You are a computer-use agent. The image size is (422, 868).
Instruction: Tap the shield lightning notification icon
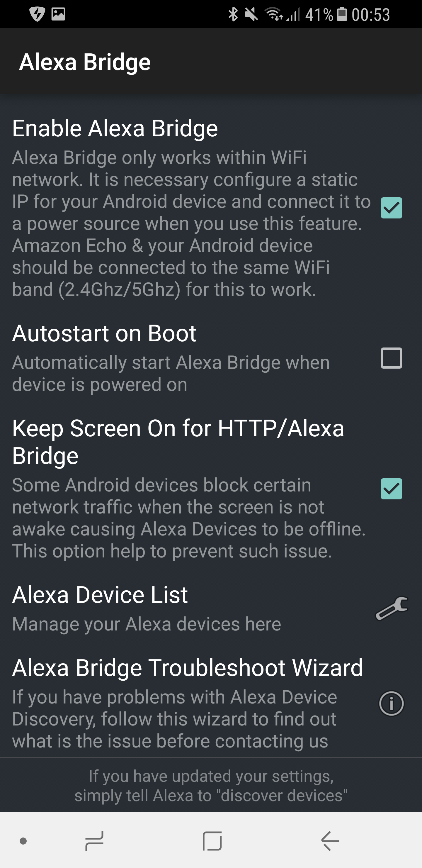(x=37, y=14)
